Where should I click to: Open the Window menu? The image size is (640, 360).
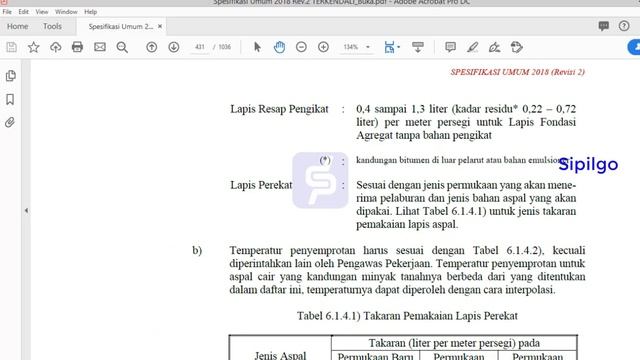coord(66,12)
